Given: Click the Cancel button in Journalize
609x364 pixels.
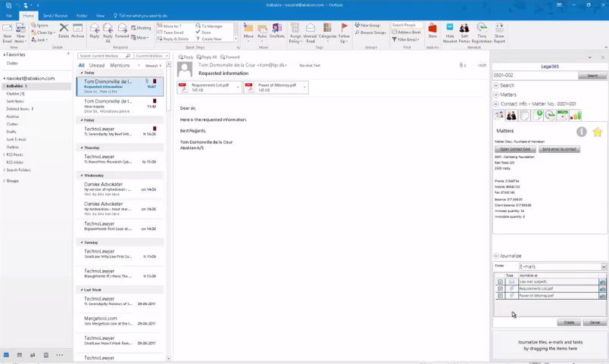Looking at the screenshot, I should [x=595, y=322].
